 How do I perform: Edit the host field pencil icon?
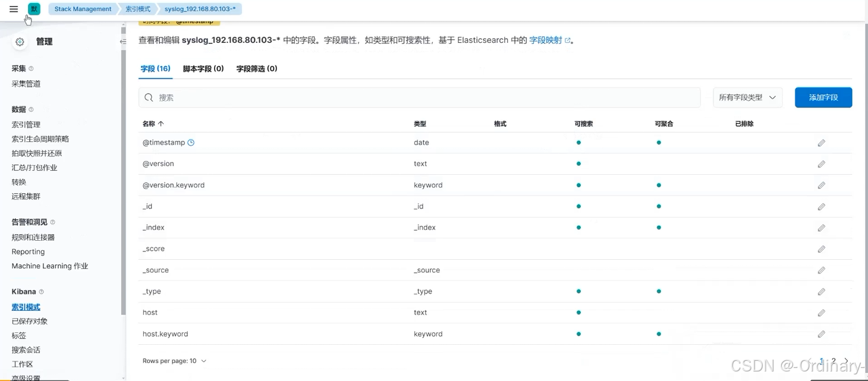[x=821, y=313]
